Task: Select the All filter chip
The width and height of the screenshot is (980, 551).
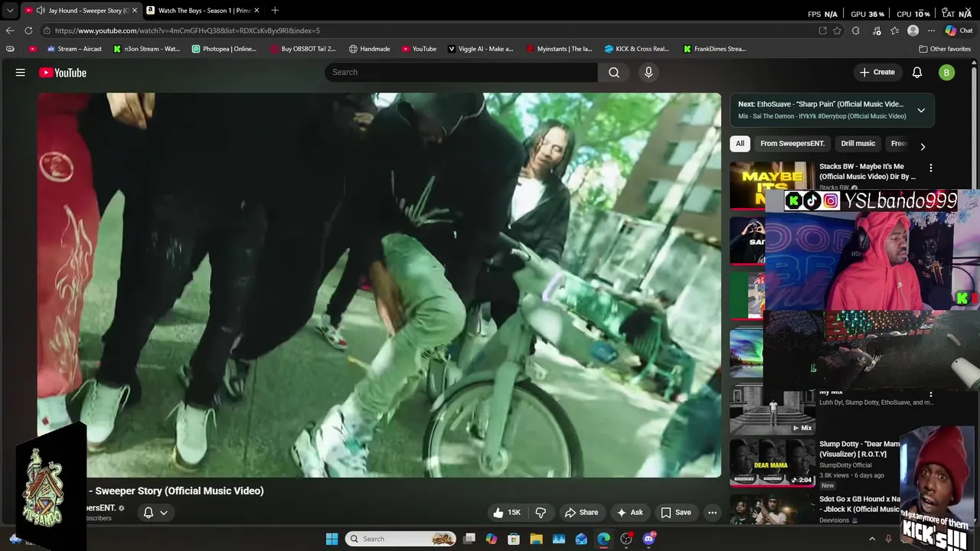Action: (740, 143)
